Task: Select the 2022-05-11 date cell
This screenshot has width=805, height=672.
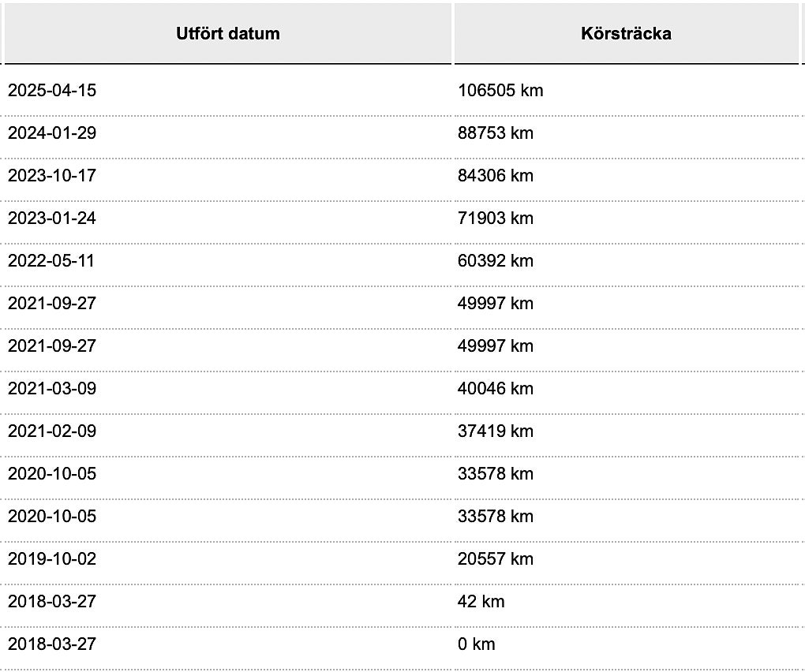Action: point(51,261)
